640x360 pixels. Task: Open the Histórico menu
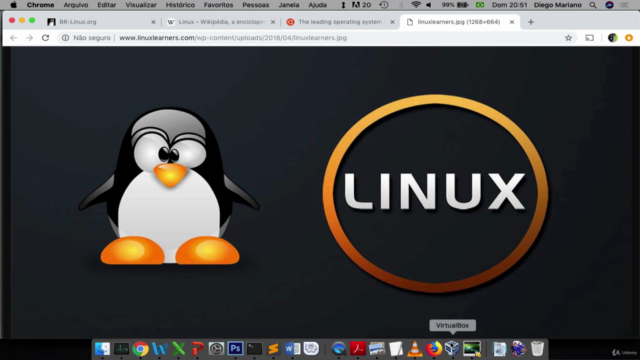pos(180,5)
